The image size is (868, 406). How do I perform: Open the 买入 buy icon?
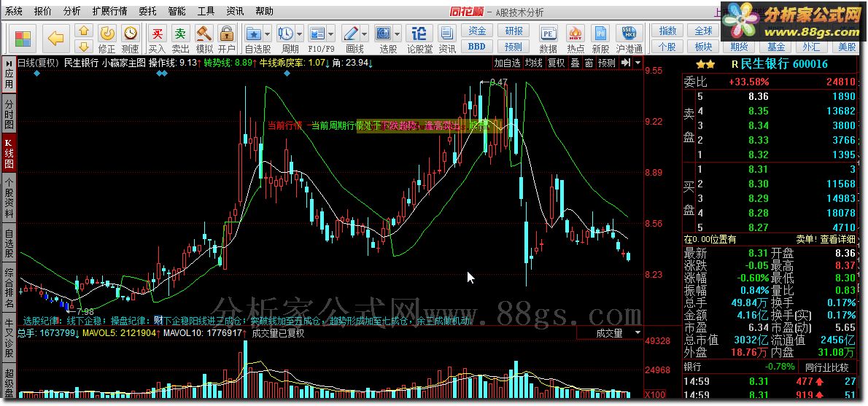click(158, 34)
